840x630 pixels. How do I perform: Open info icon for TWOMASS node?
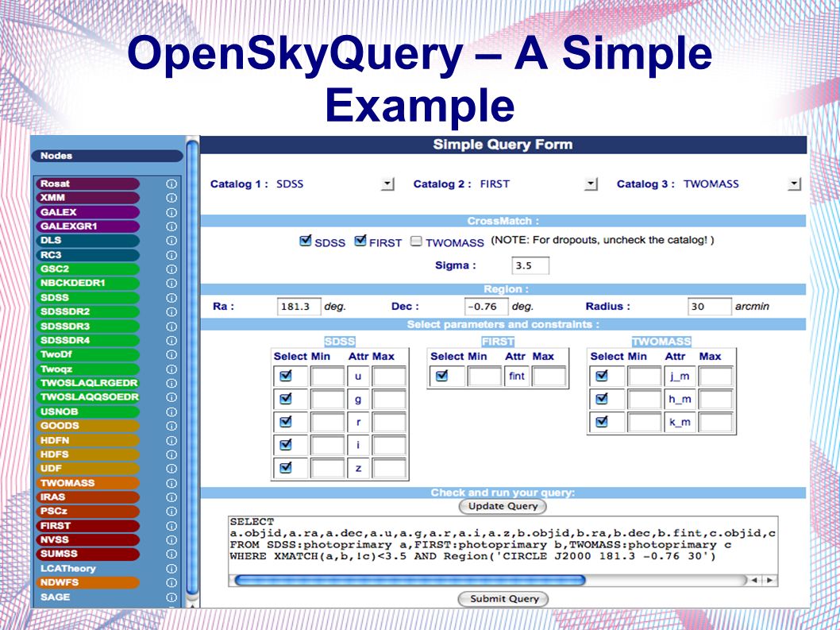(171, 483)
